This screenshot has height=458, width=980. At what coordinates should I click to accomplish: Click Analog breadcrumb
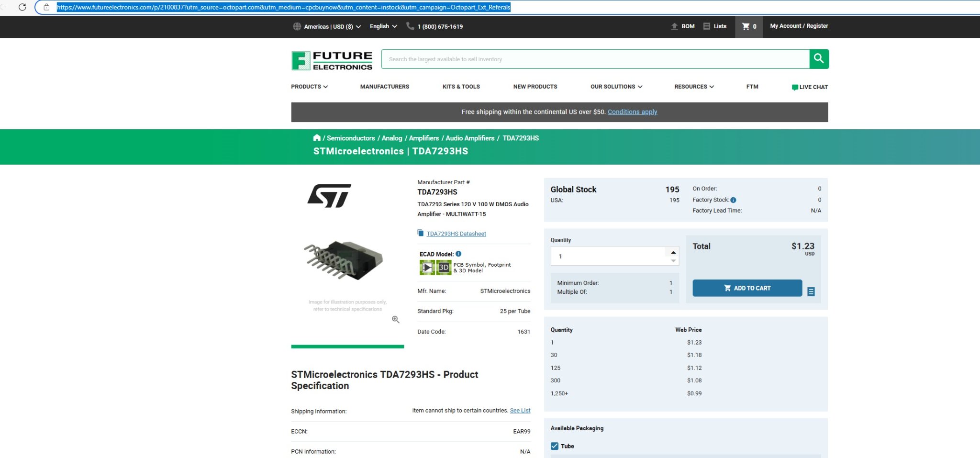(392, 138)
